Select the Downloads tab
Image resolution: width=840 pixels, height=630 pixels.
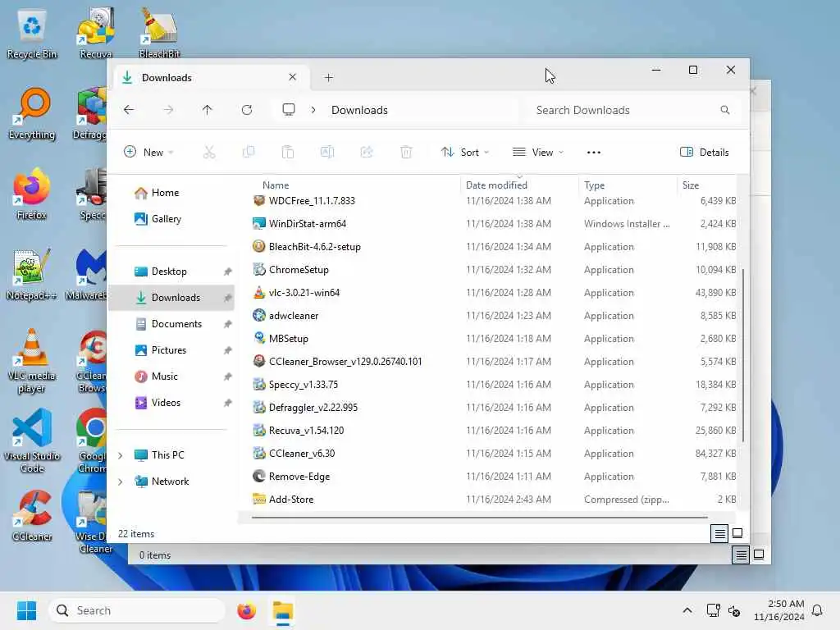[210, 78]
